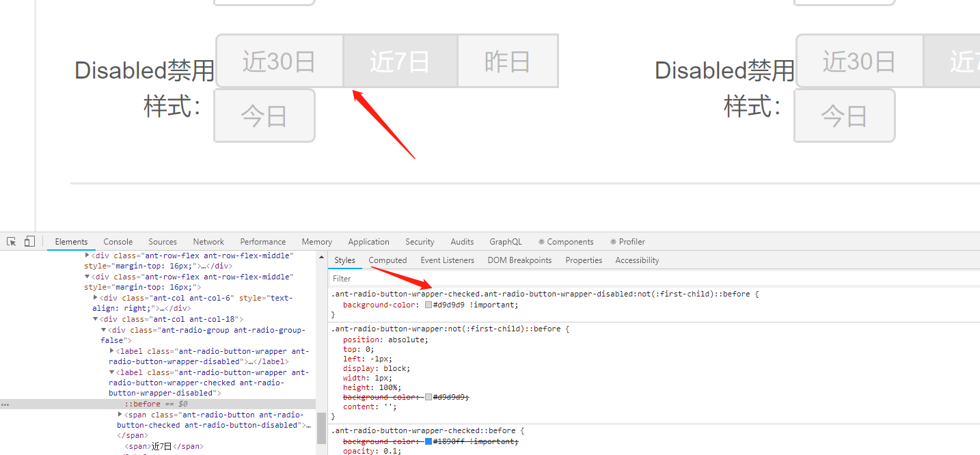Select the 今日 radio button in the first group
This screenshot has height=455, width=980.
point(264,115)
